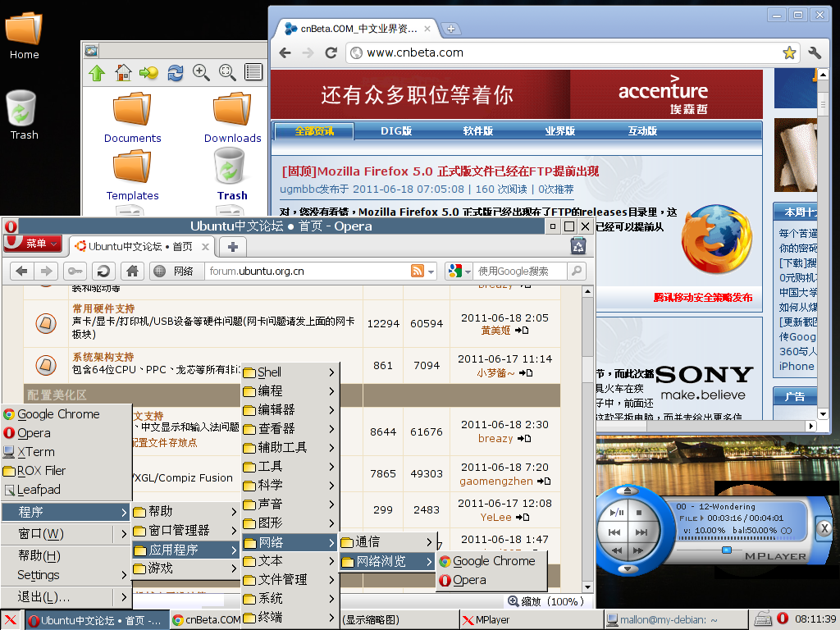
Task: Open the Trash icon on the desktop
Action: pos(22,115)
